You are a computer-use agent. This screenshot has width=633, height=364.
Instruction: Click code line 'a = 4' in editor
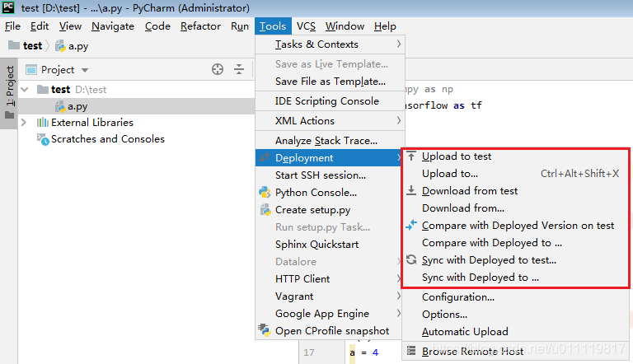point(364,352)
